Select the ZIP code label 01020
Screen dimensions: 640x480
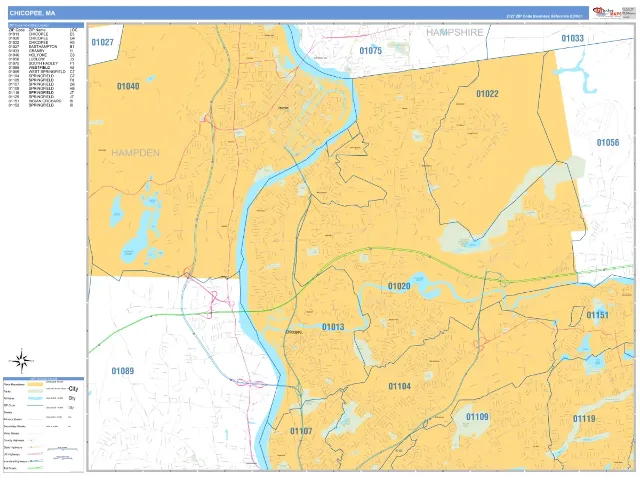pos(399,286)
